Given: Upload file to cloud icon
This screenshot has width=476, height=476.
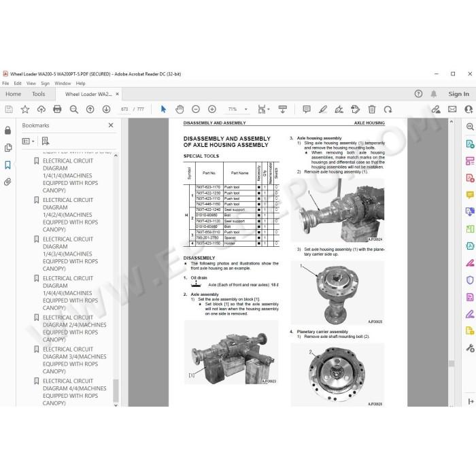Looking at the screenshot, I should pos(41,109).
